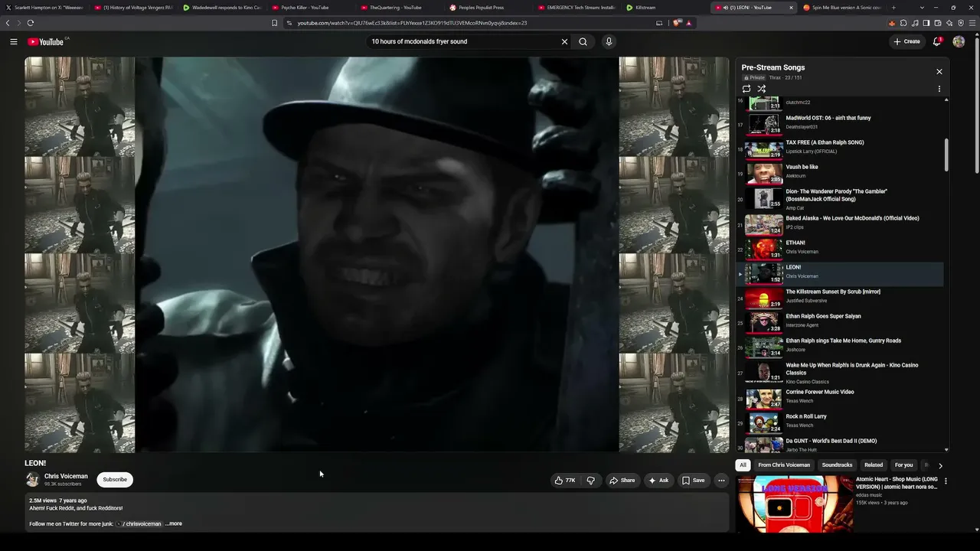The width and height of the screenshot is (980, 551).
Task: Clear the search box text
Action: [x=564, y=41]
